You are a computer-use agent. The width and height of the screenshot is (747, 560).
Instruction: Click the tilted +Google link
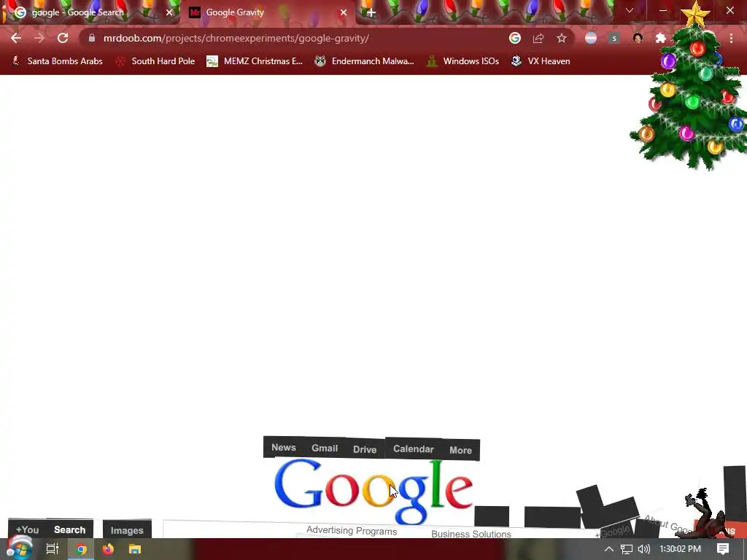coord(613,532)
